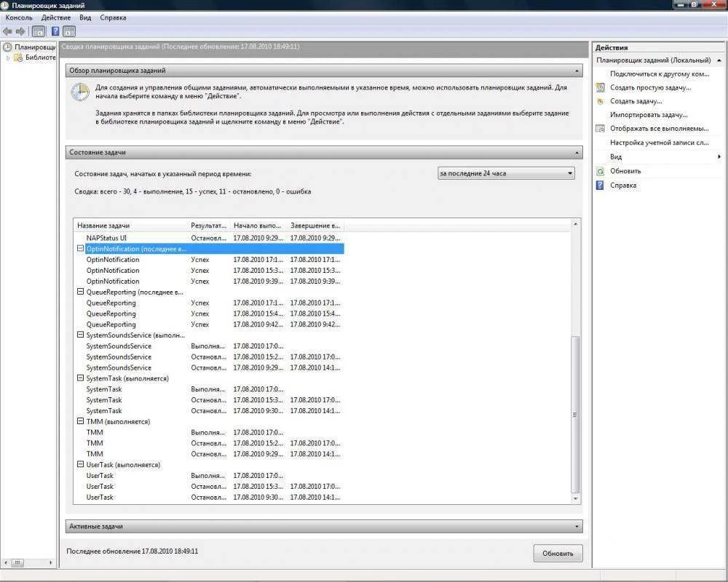Select the Библиотека tree item
This screenshot has width=728, height=582.
40,57
